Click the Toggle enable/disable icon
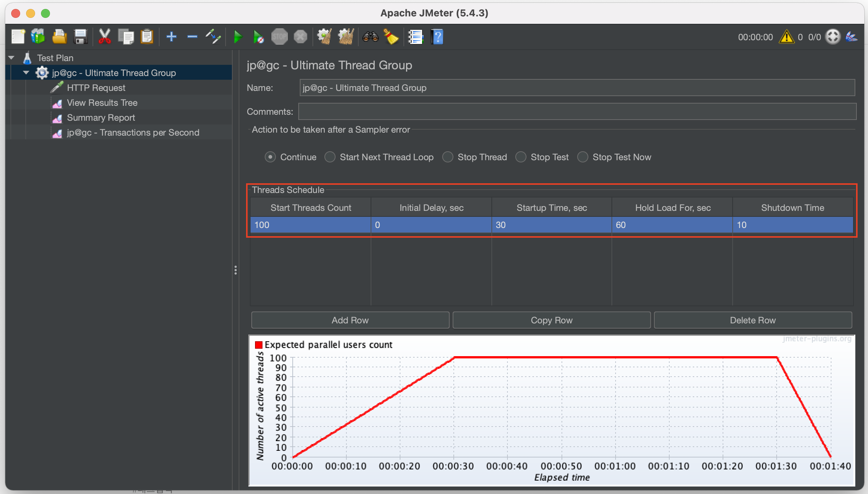The height and width of the screenshot is (494, 868). [213, 37]
